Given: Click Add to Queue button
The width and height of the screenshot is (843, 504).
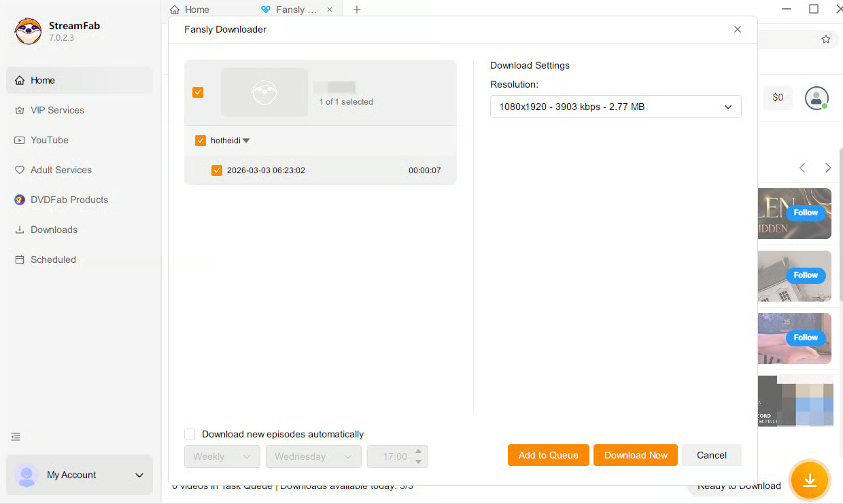Looking at the screenshot, I should pyautogui.click(x=549, y=455).
